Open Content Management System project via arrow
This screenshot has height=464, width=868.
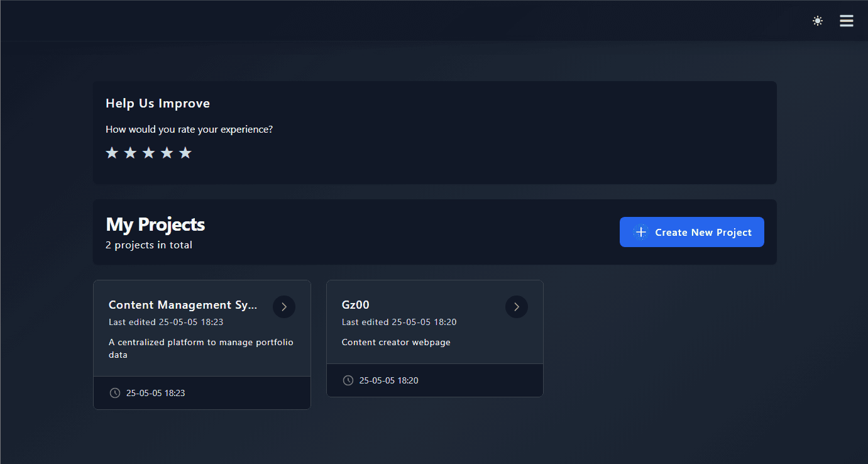point(284,307)
